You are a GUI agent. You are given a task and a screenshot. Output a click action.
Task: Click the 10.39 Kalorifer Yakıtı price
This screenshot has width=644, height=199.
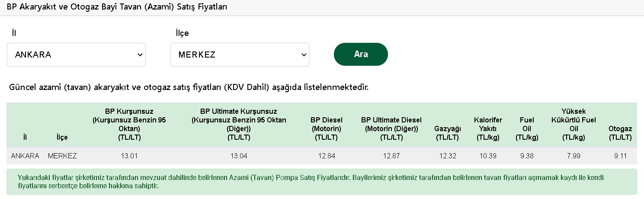coord(488,156)
